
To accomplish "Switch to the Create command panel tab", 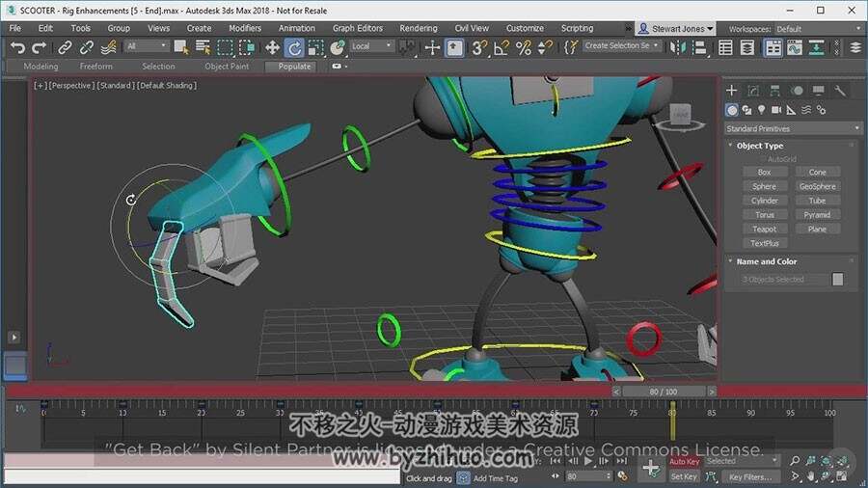I will 731,91.
